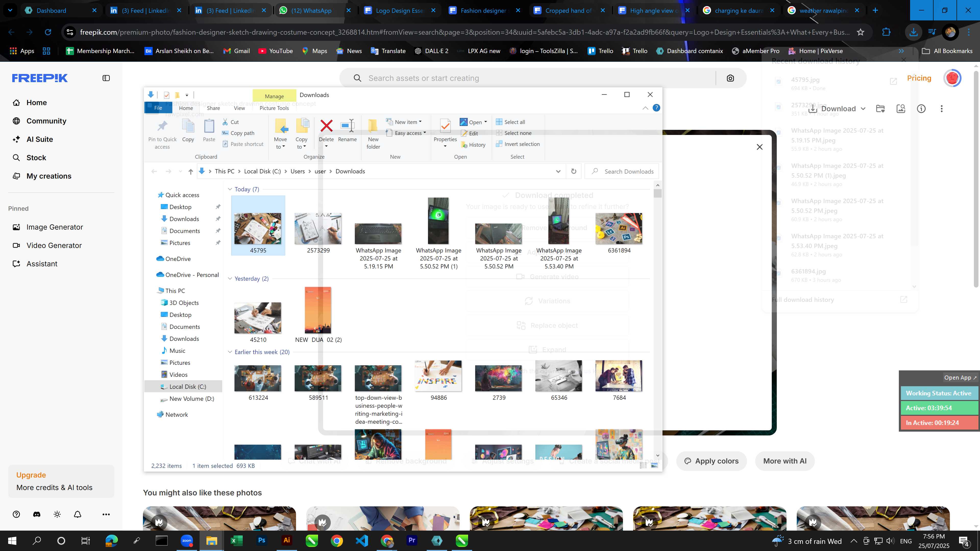Expand the Freepik Download options arrow
Screen dimensions: 980x551
tap(863, 109)
